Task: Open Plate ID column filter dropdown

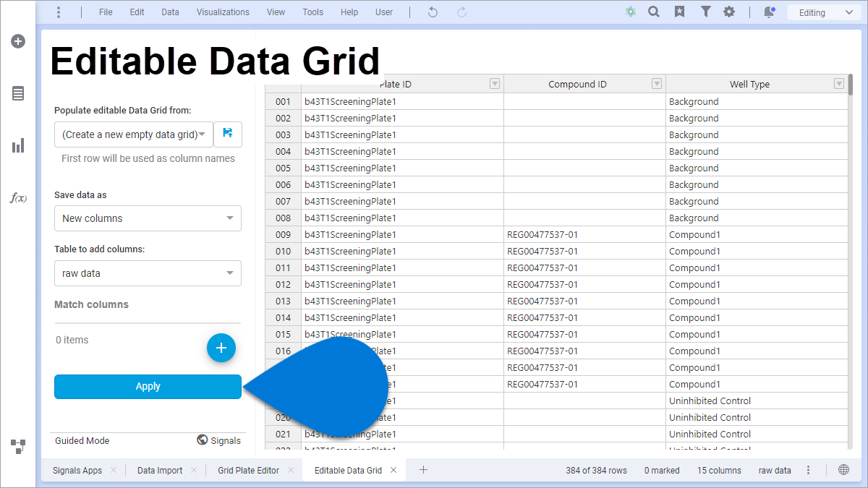Action: pyautogui.click(x=495, y=84)
